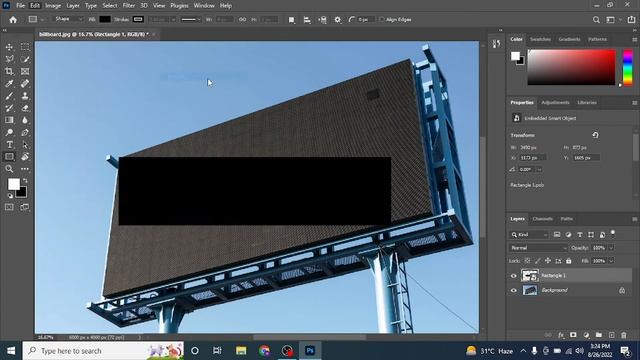Toggle type layer filter
640x360 pixels.
(580, 235)
